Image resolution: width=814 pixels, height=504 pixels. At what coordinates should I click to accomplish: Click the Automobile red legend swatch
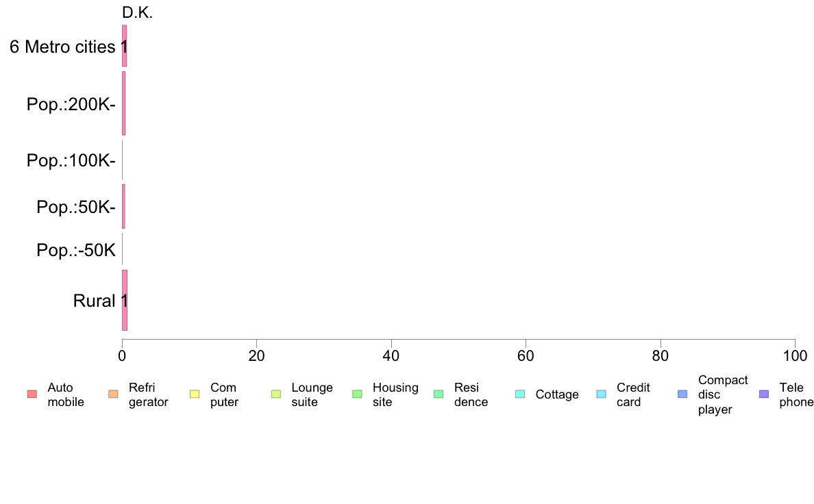click(32, 394)
